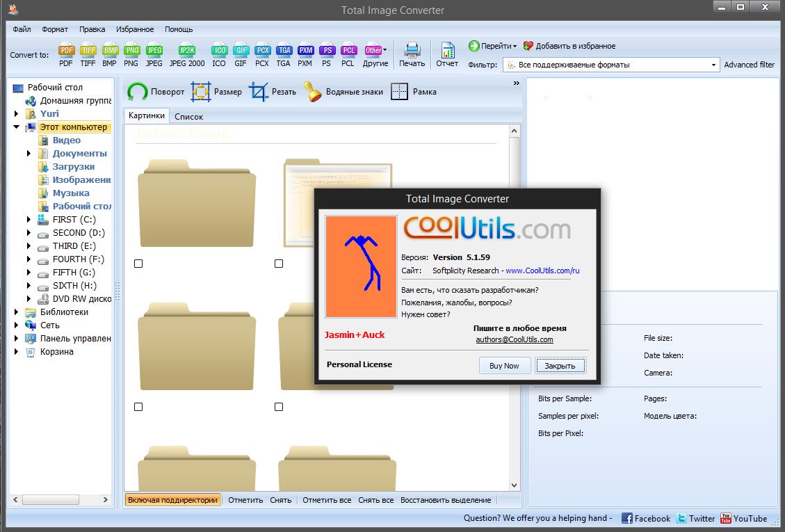This screenshot has width=785, height=532.
Task: Open the Фильтр formats dropdown
Action: [610, 65]
